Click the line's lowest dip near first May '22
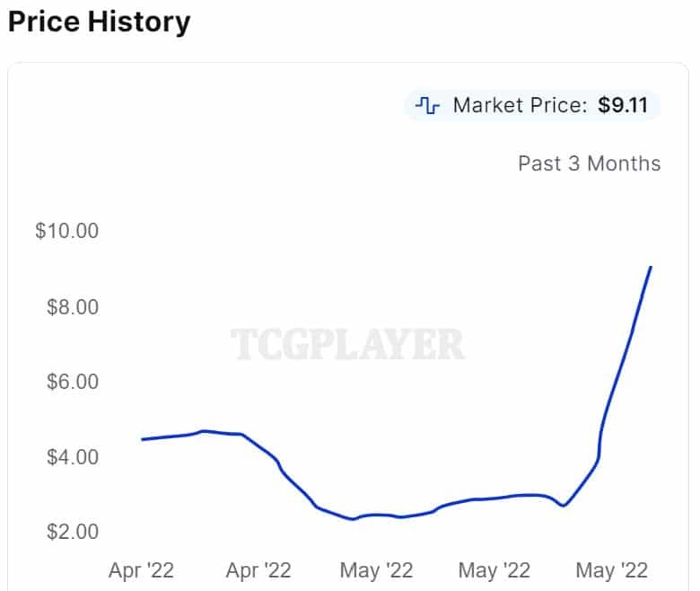Image resolution: width=700 pixels, height=591 pixels. tap(354, 519)
